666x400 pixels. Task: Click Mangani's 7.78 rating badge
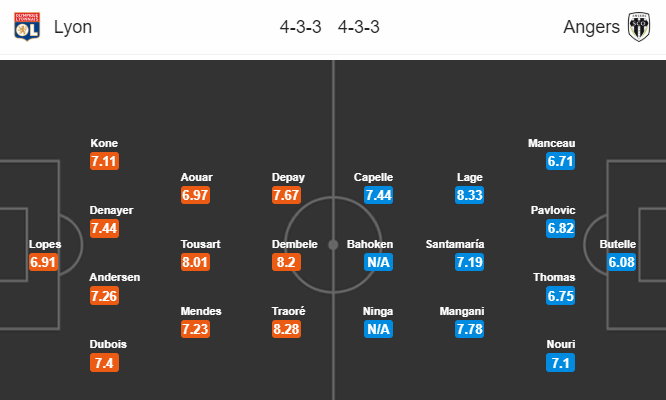469,330
